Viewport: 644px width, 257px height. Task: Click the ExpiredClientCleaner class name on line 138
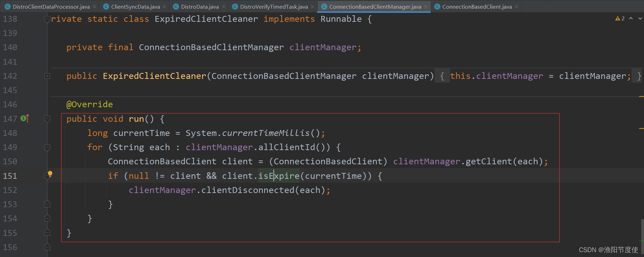coord(206,19)
